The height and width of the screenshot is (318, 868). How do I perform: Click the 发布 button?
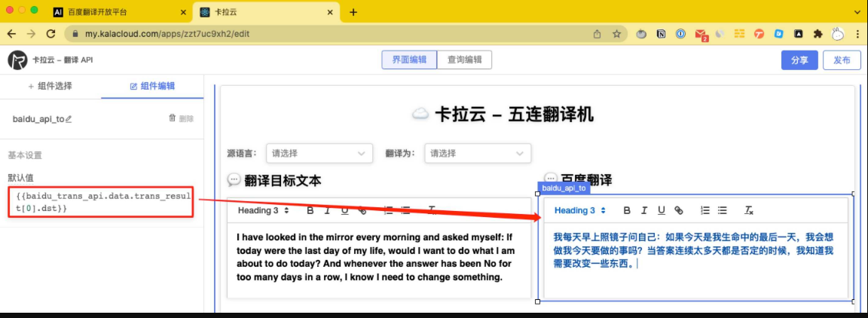842,60
